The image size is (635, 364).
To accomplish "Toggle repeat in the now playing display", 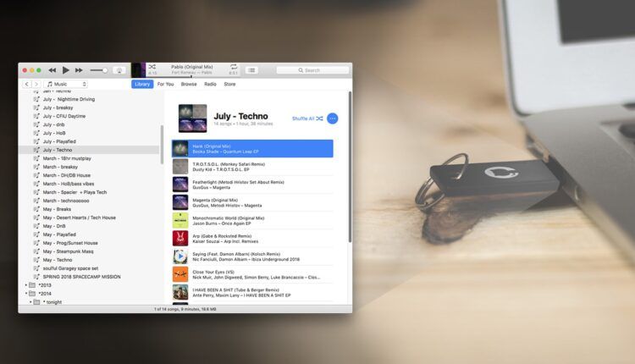I will (x=234, y=67).
